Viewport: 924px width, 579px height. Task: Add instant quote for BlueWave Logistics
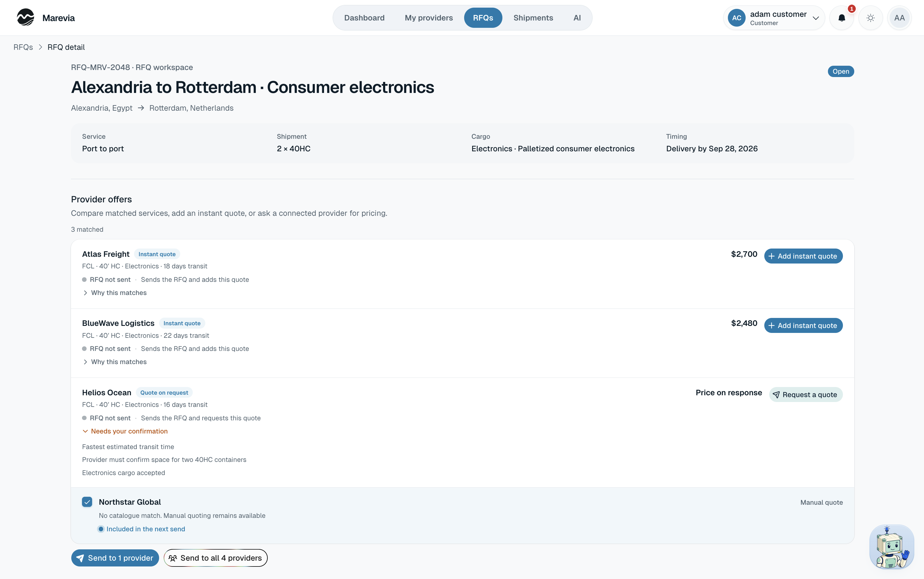click(x=803, y=326)
